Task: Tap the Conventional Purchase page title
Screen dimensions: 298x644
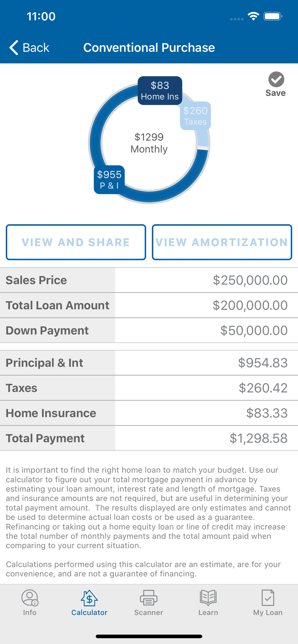Action: point(149,48)
